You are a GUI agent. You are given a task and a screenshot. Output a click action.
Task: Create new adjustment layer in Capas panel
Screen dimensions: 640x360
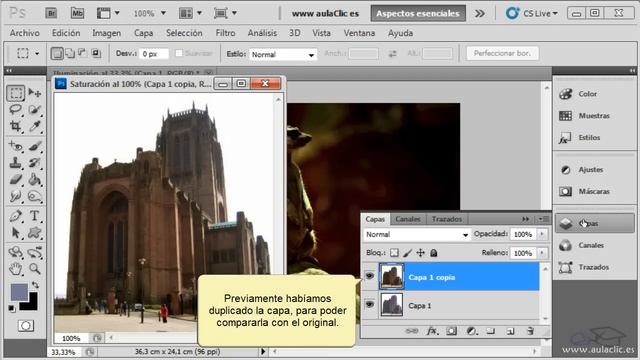pyautogui.click(x=471, y=331)
